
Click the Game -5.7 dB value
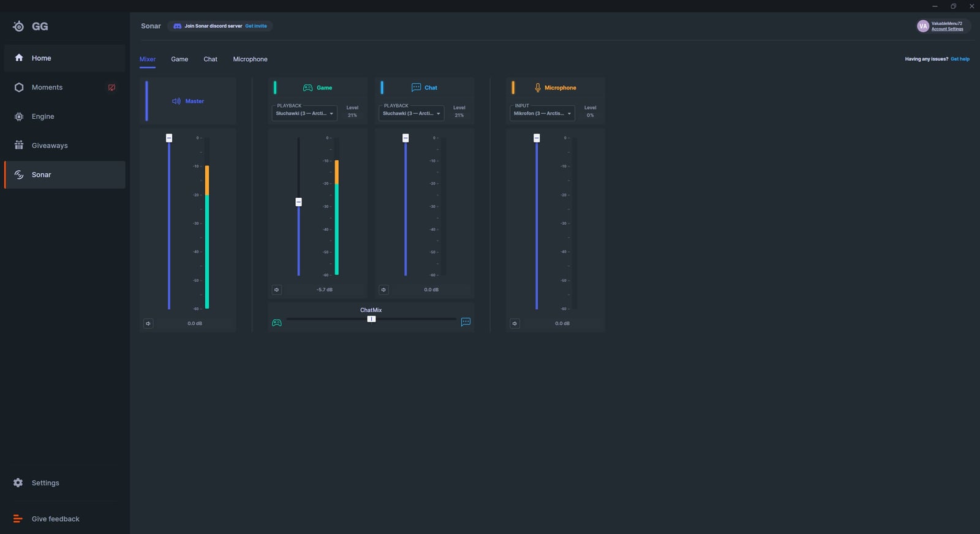325,290
